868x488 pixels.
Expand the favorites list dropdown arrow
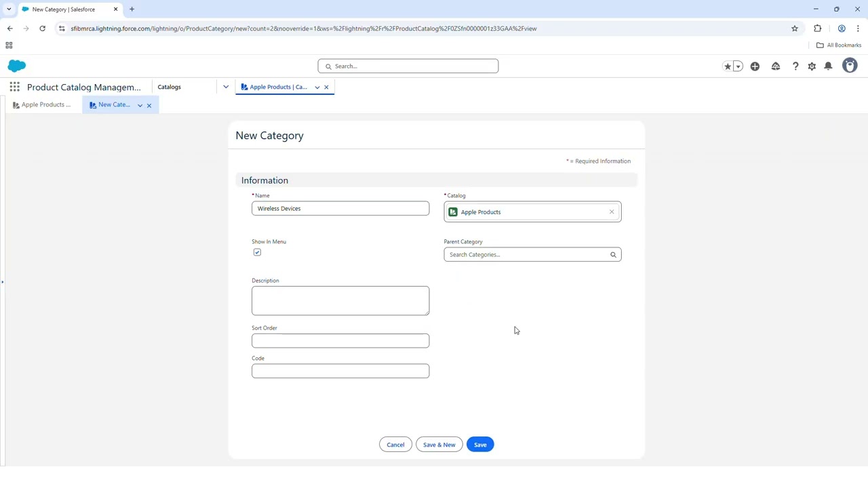click(x=738, y=66)
